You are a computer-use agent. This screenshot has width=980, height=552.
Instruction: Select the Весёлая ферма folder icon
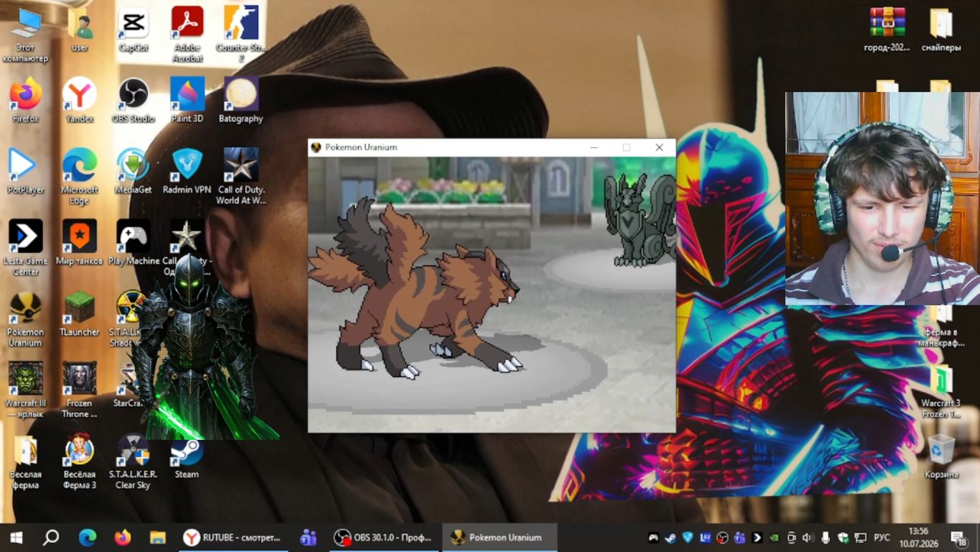[25, 461]
